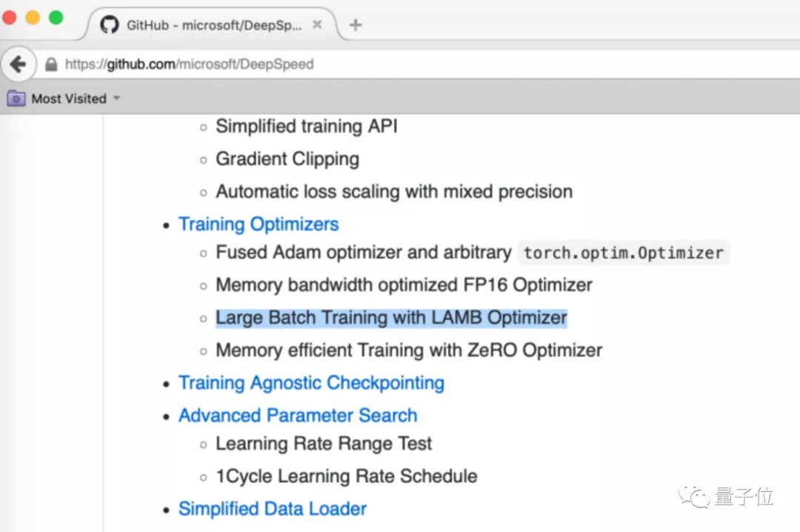This screenshot has height=532, width=800.
Task: Open the Training Agnostic Checkpointing link
Action: tap(311, 382)
